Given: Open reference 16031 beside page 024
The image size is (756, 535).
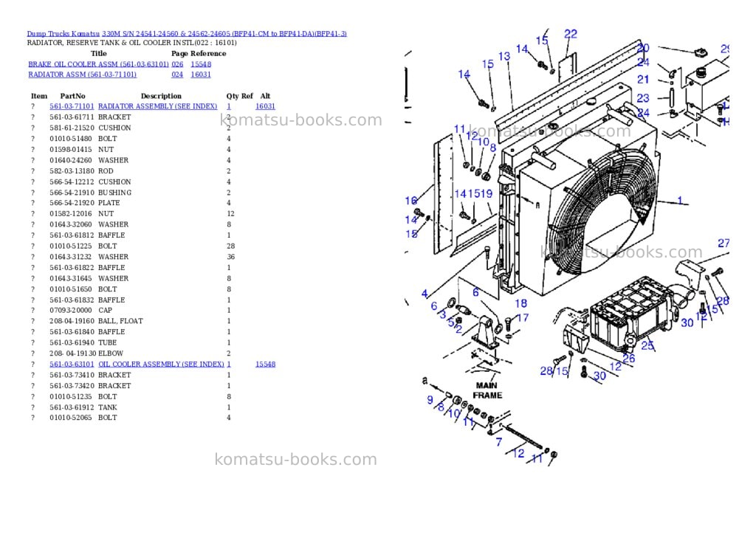Looking at the screenshot, I should [201, 75].
